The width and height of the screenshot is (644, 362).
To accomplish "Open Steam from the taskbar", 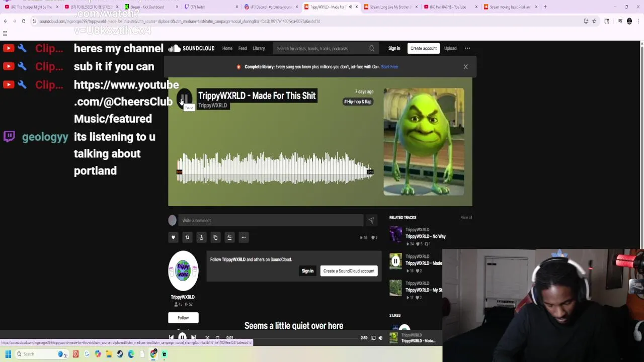I will click(120, 354).
